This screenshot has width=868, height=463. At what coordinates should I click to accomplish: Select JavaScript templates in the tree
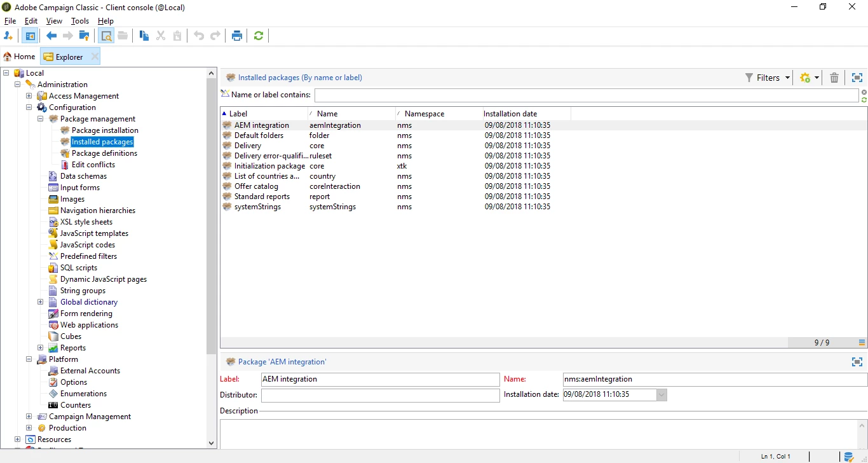[x=94, y=233]
